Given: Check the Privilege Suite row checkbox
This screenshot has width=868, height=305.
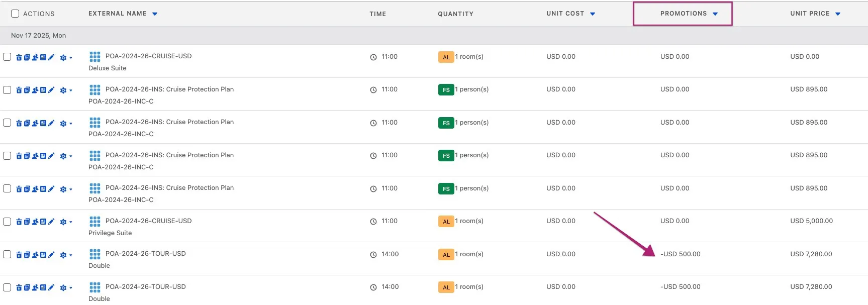Looking at the screenshot, I should pyautogui.click(x=7, y=222).
